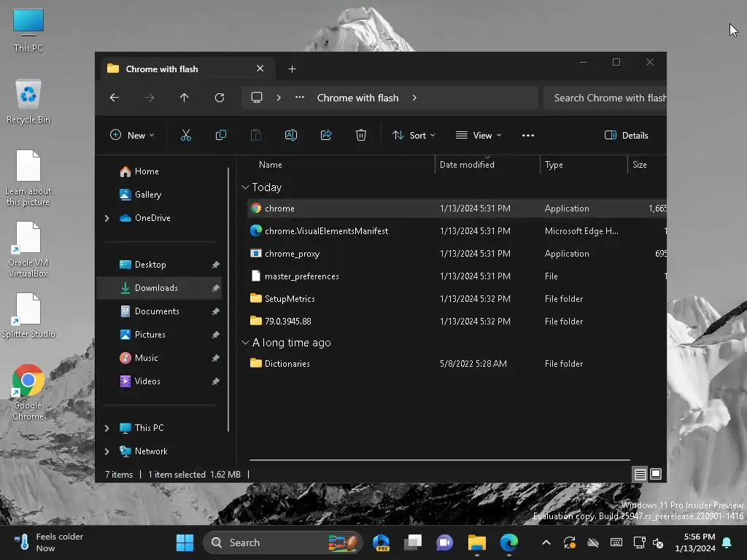Select the master_preferences file
The height and width of the screenshot is (560, 747).
pos(457,276)
